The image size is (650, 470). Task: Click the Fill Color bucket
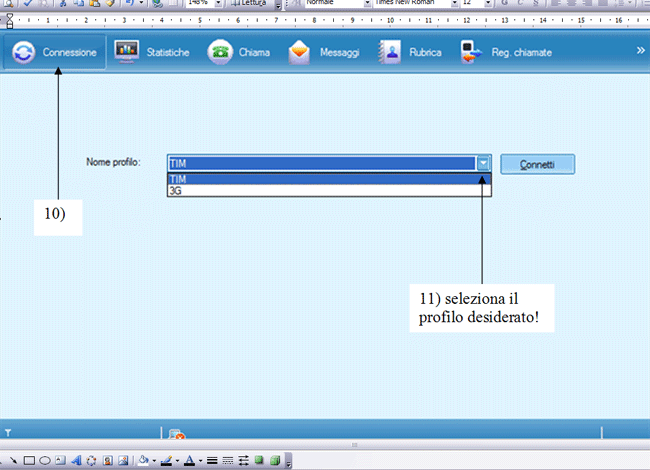pyautogui.click(x=143, y=461)
